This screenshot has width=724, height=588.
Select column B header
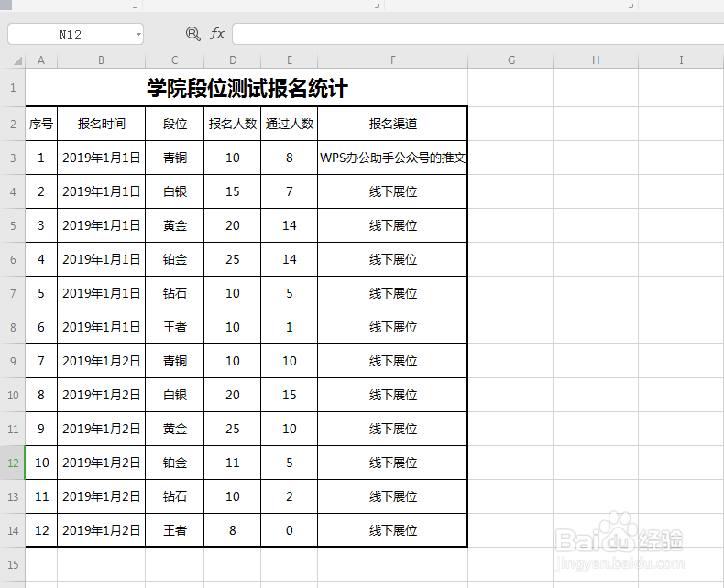[x=101, y=60]
